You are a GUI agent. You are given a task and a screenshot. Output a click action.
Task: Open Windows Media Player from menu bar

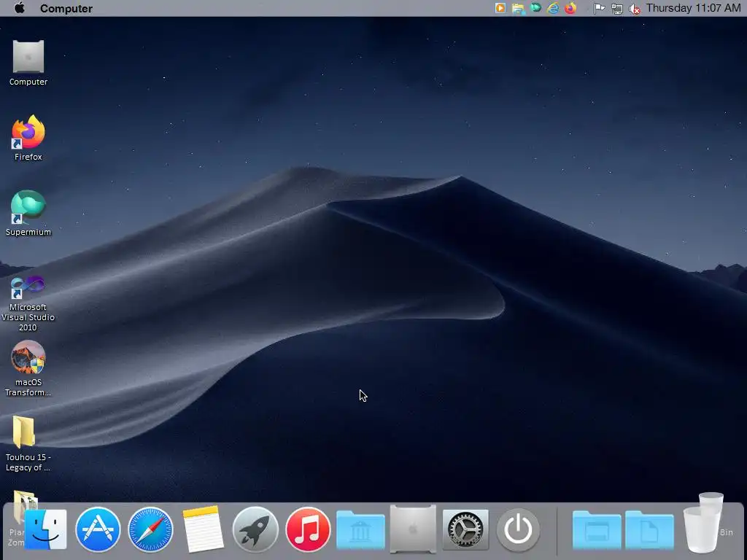[x=500, y=8]
